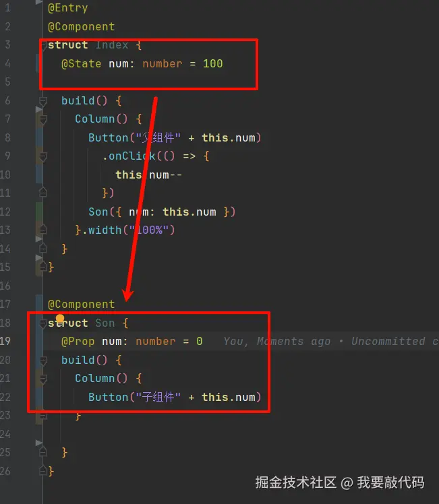Click line number 5 in the gutter
Viewport: 439px width, 504px height.
[x=7, y=82]
